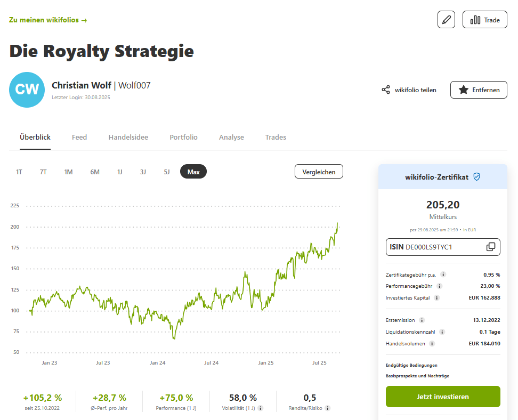This screenshot has height=420, width=518.
Task: Show info for Investiertes Kapital
Action: tap(436, 298)
